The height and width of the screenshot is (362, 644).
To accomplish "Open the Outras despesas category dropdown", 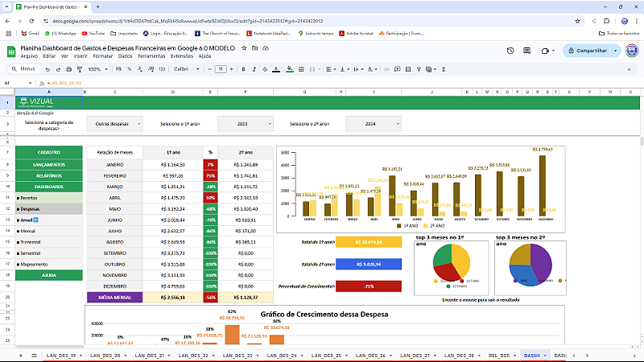I will tap(118, 124).
